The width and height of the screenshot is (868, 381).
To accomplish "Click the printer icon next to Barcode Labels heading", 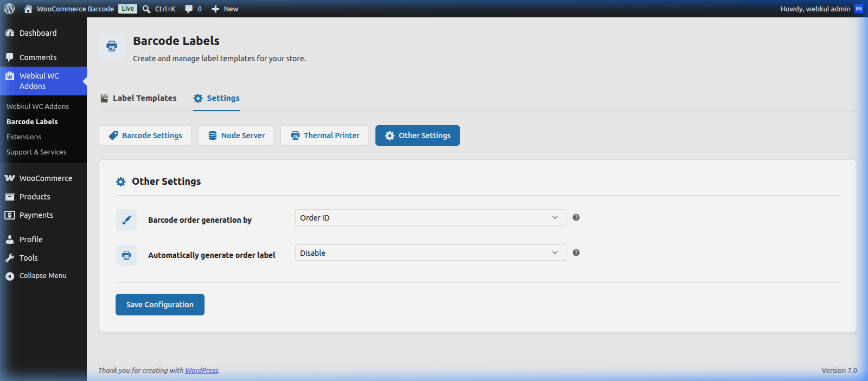I will coord(112,46).
